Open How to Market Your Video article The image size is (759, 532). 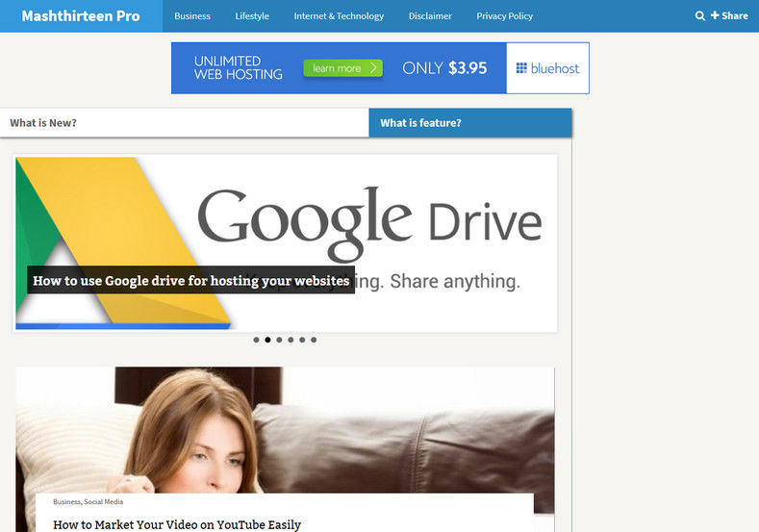pos(177,524)
